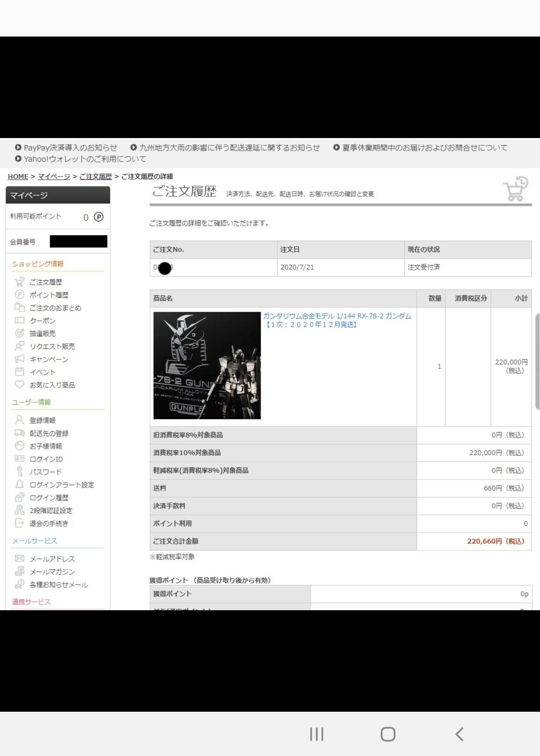Screen dimensions: 540x756
Task: Open ログインID settings in the sidebar
Action: (46, 459)
